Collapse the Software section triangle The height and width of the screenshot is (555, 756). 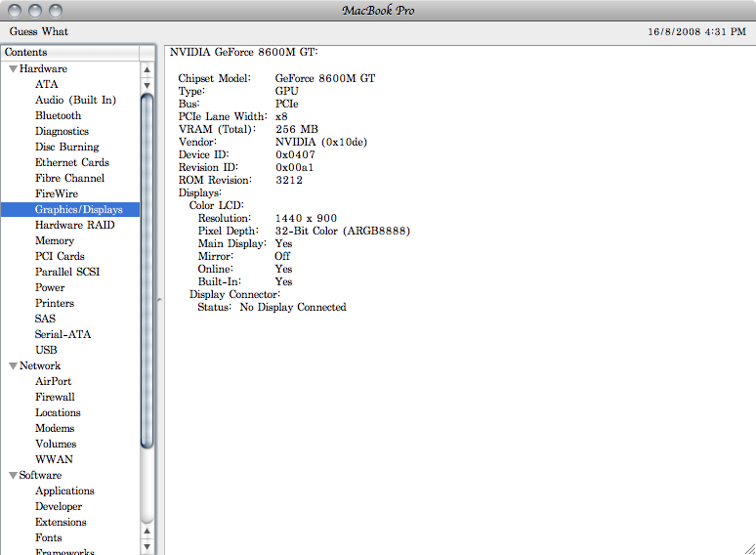(13, 476)
